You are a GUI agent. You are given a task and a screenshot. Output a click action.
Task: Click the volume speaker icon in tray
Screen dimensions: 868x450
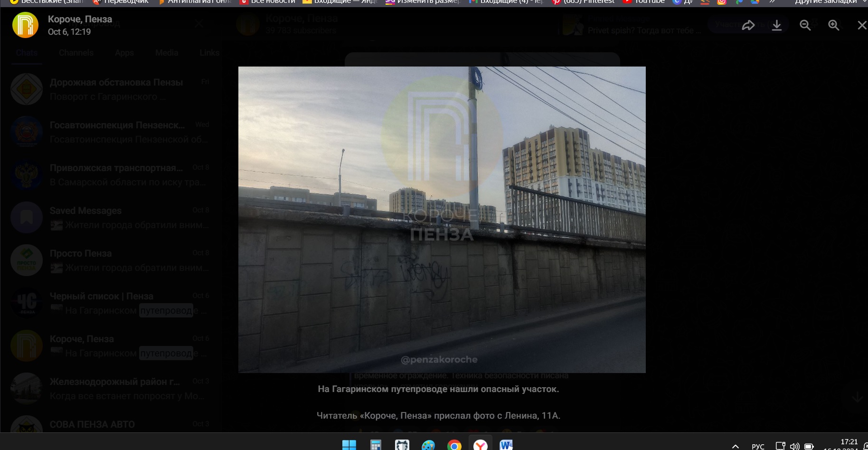tap(794, 446)
